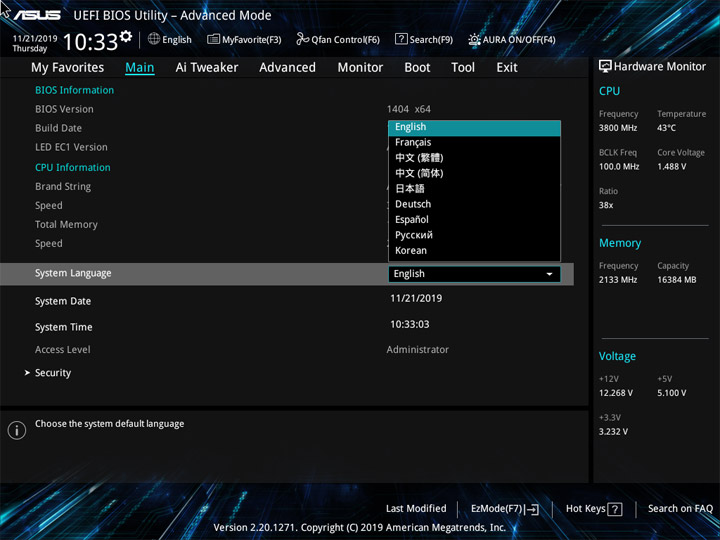The width and height of the screenshot is (720, 540).
Task: Switch to the My Favorites tab
Action: click(68, 68)
